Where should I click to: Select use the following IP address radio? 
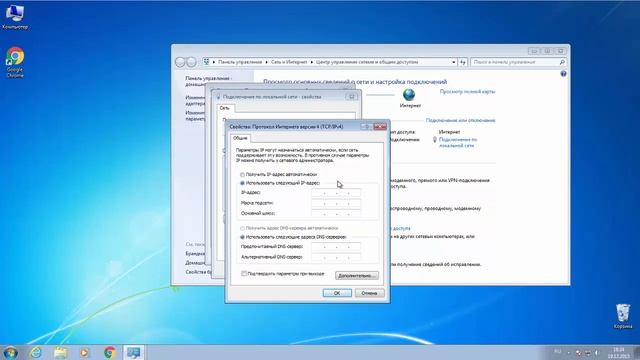(242, 183)
